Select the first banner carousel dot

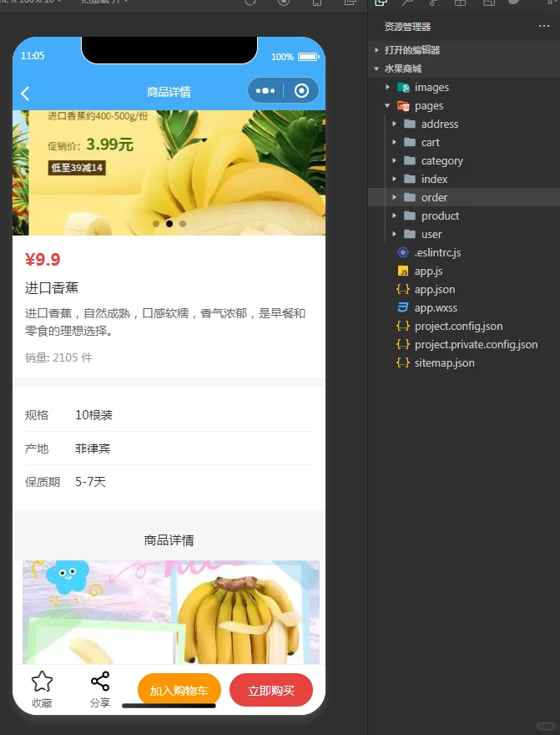156,224
